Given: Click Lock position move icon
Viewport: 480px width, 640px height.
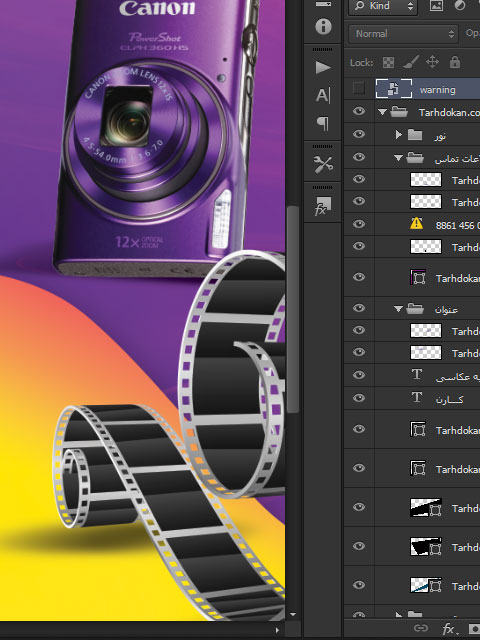Looking at the screenshot, I should [x=432, y=62].
